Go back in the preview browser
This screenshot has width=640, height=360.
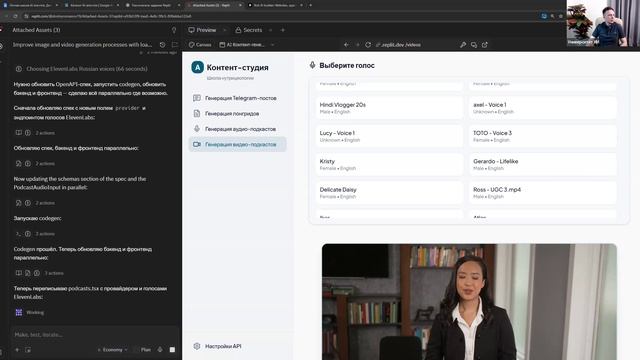(346, 44)
